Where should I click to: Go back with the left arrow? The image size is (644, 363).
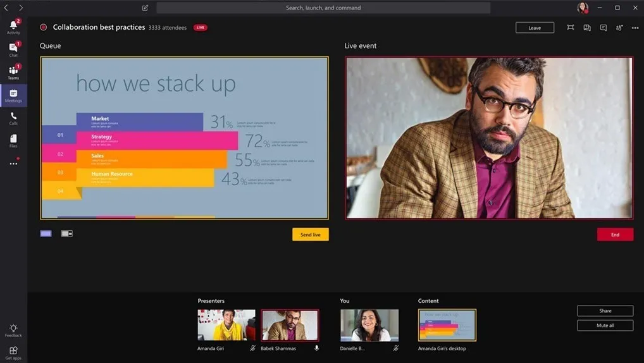(x=6, y=8)
